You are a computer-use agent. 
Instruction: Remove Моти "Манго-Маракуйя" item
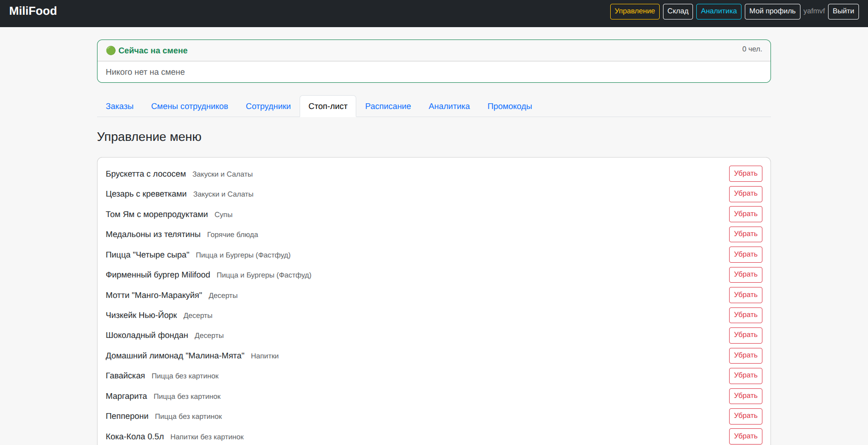coord(745,295)
